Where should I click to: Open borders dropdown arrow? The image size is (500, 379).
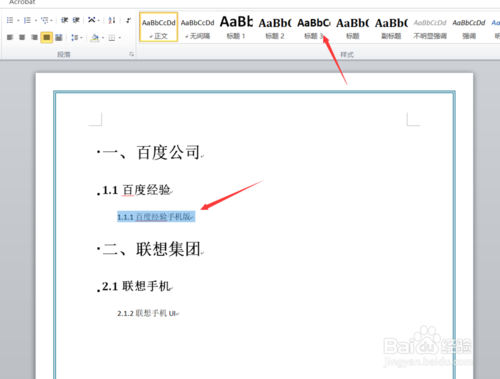point(120,38)
